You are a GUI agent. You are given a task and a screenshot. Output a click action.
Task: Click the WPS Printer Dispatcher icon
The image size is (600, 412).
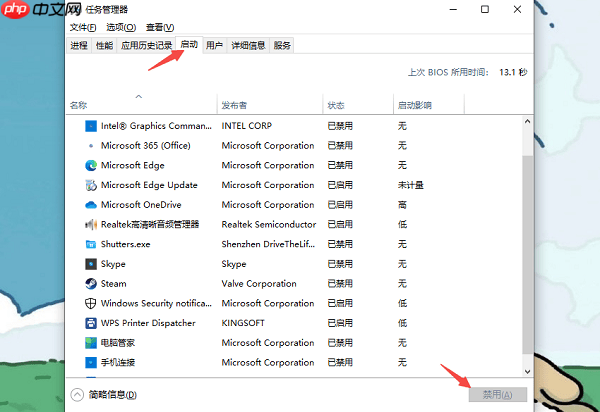tap(91, 323)
